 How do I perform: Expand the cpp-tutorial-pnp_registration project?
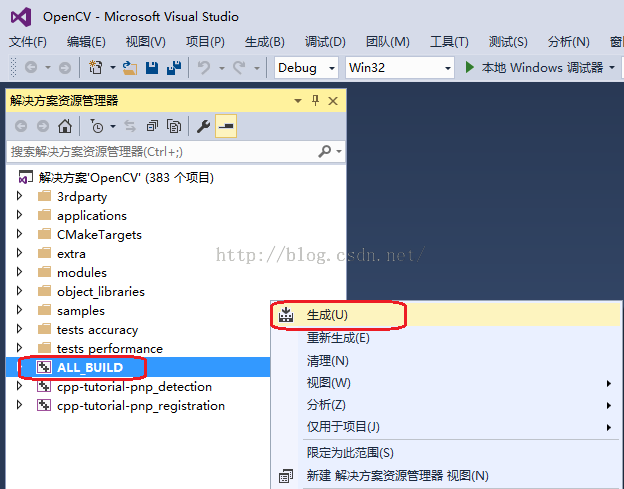pos(19,405)
